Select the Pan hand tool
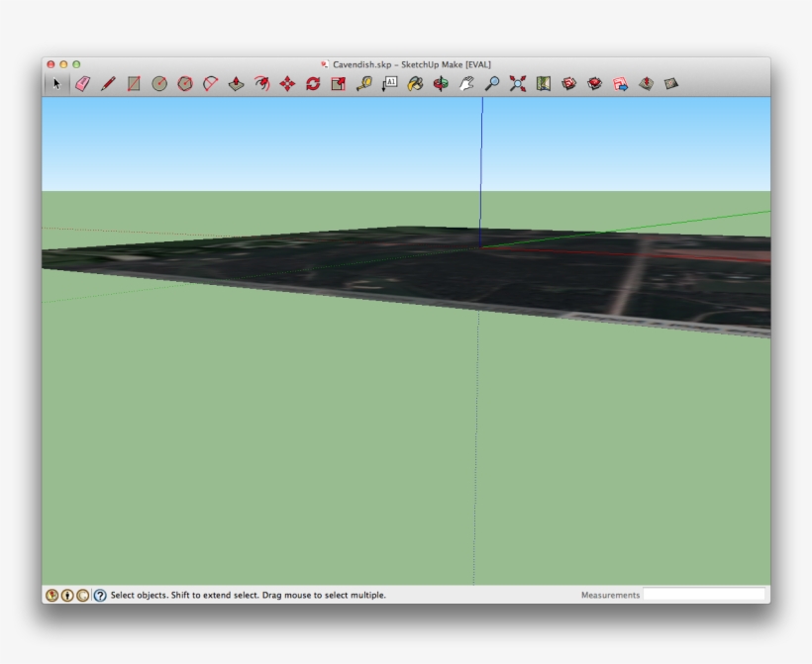812x664 pixels. (x=466, y=84)
